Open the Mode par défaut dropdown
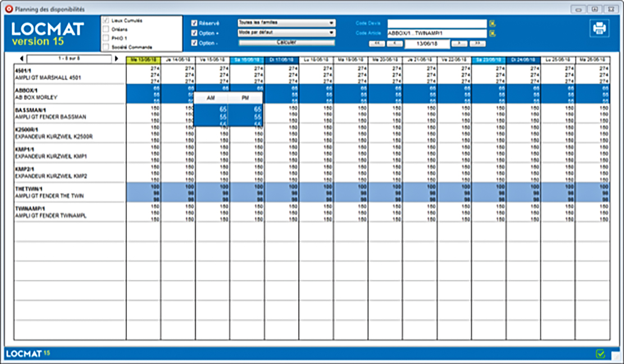624x364 pixels. pos(286,33)
